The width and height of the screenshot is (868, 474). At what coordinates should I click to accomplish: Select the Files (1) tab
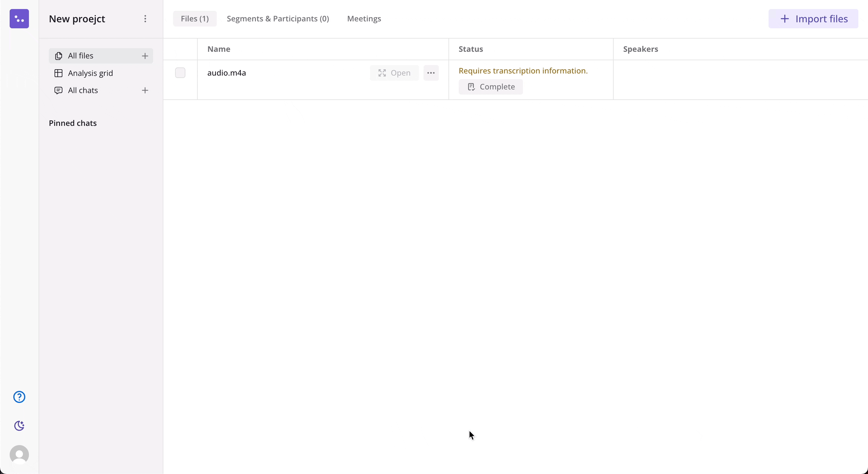[x=195, y=19]
